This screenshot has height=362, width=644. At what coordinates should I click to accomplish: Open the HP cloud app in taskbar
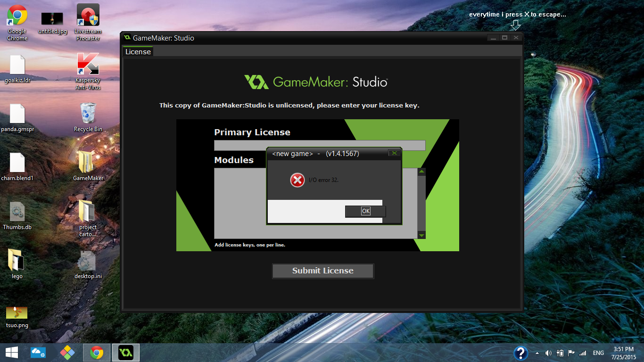[x=38, y=352]
